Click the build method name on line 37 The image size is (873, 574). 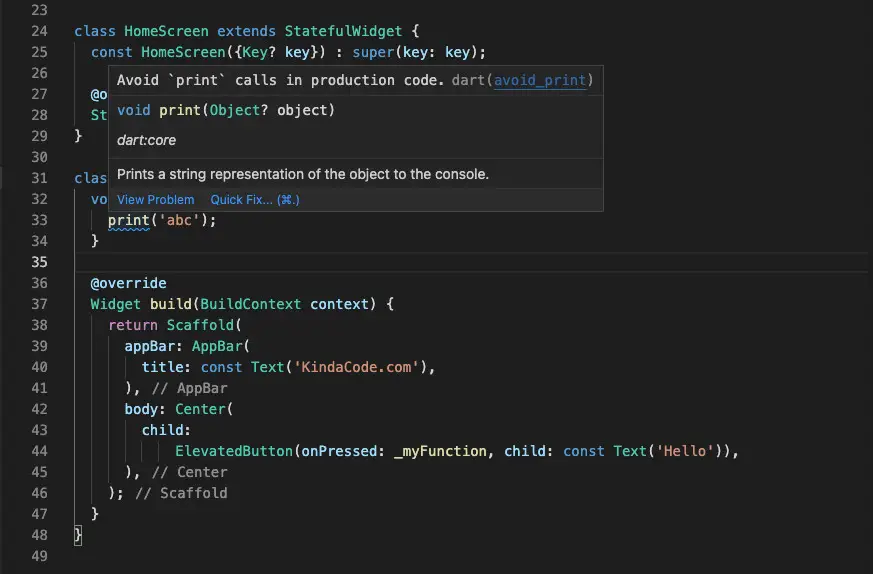click(x=171, y=304)
